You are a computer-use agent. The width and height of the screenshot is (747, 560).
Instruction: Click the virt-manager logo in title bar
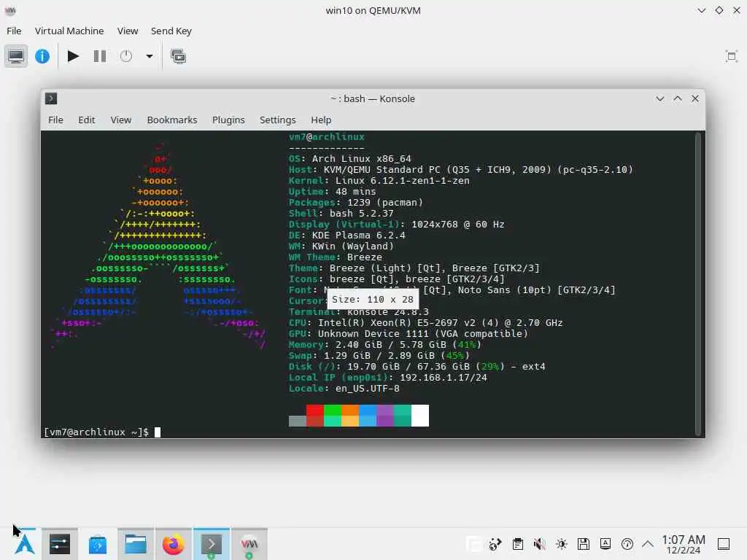pos(10,10)
